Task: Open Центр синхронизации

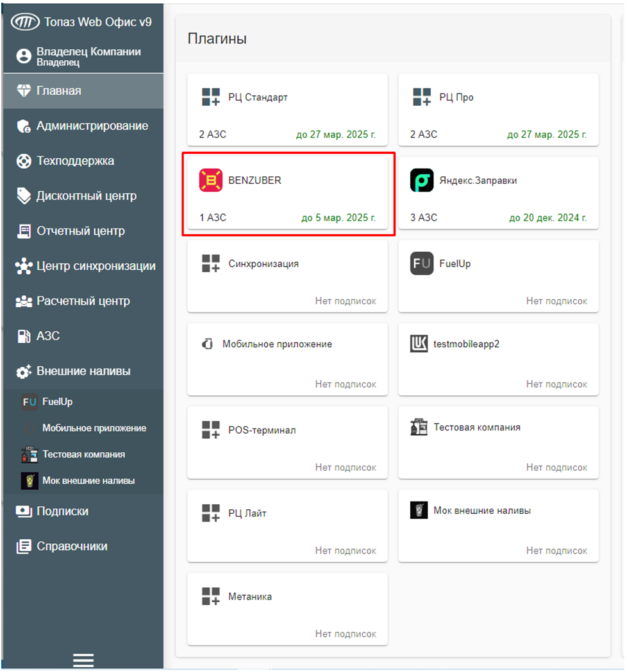Action: pos(83,266)
